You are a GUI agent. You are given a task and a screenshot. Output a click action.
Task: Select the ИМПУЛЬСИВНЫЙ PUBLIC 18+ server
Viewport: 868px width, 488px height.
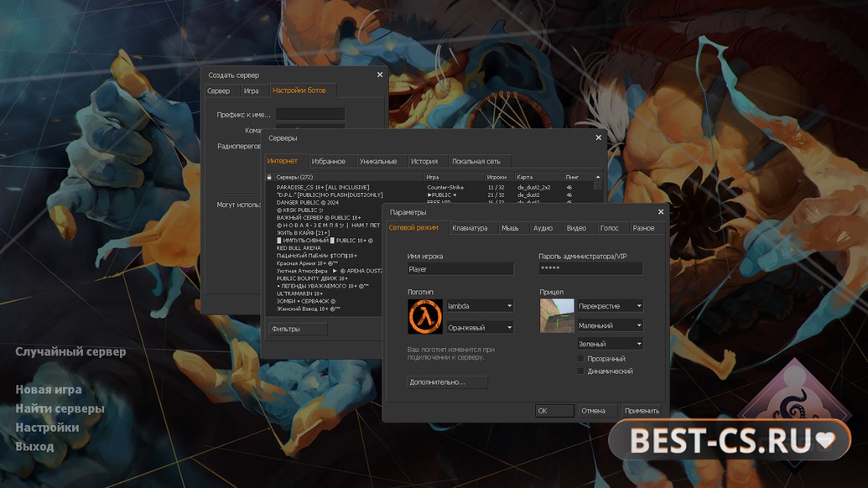tap(324, 241)
